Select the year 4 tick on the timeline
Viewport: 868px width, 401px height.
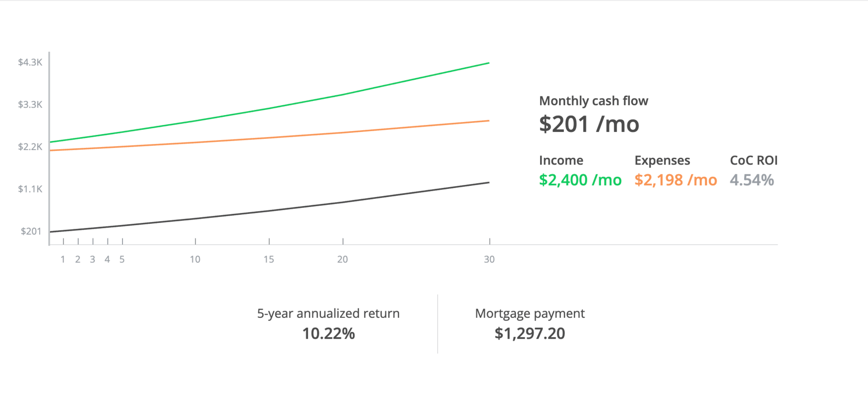[108, 241]
